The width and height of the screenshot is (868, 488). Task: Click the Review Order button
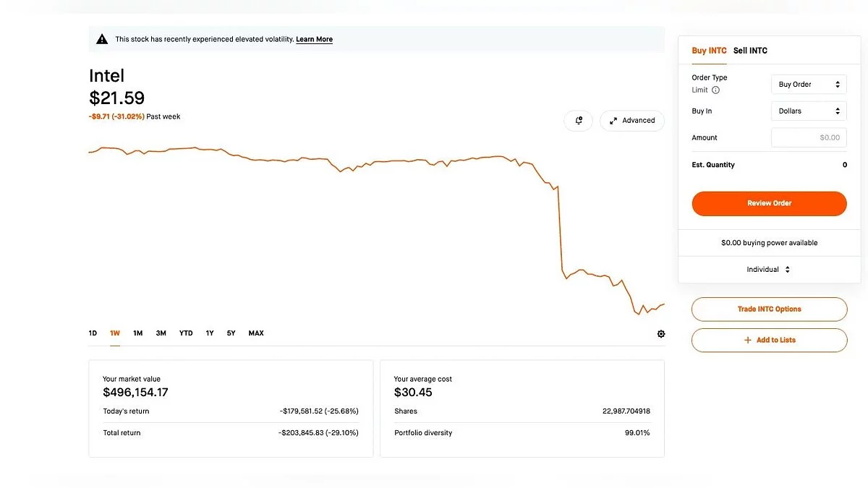pos(769,204)
